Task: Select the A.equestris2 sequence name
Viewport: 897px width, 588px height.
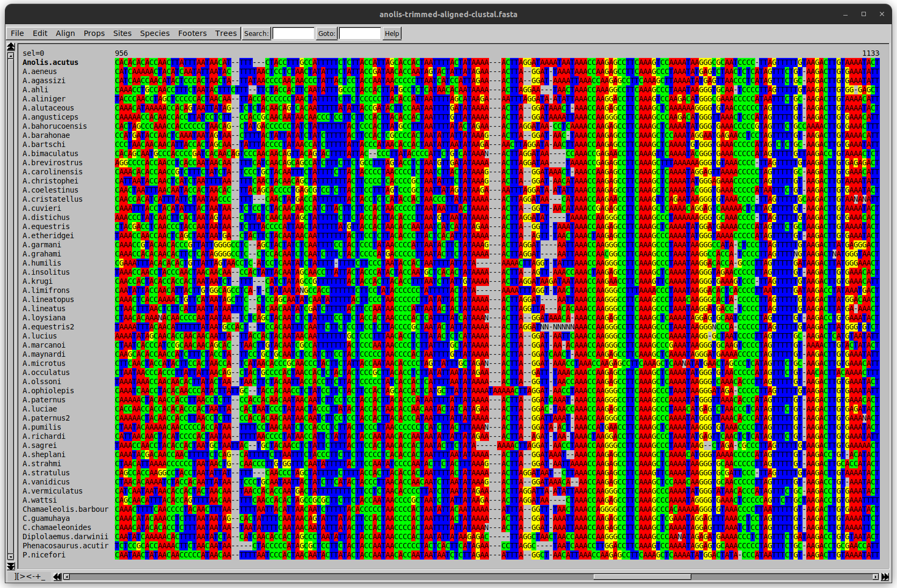Action: pos(48,327)
